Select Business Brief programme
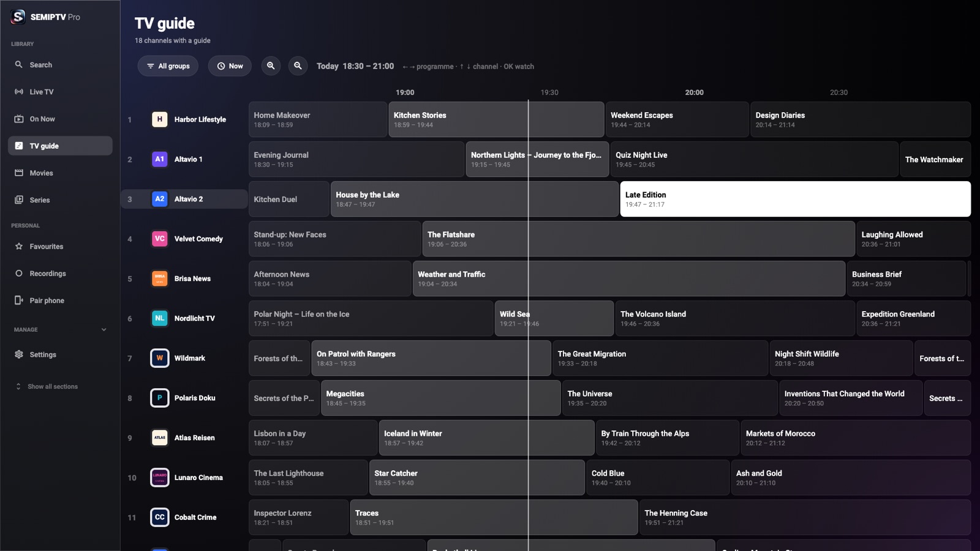Image resolution: width=980 pixels, height=551 pixels. 907,279
